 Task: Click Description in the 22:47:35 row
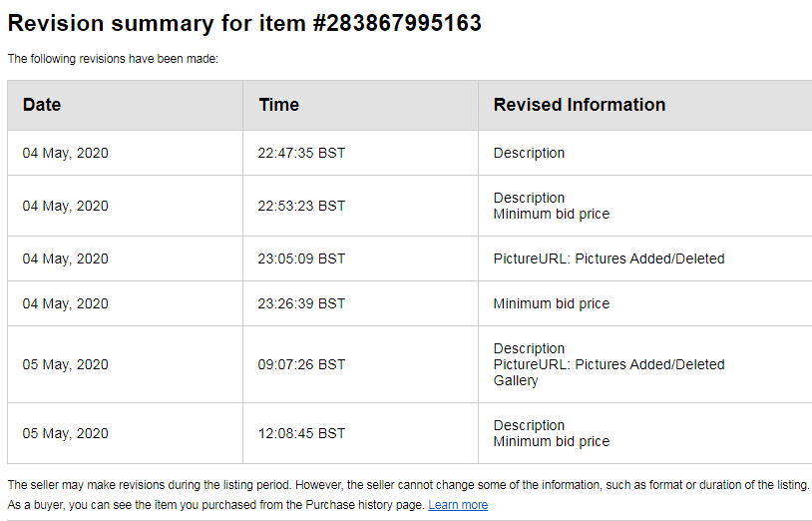tap(529, 153)
